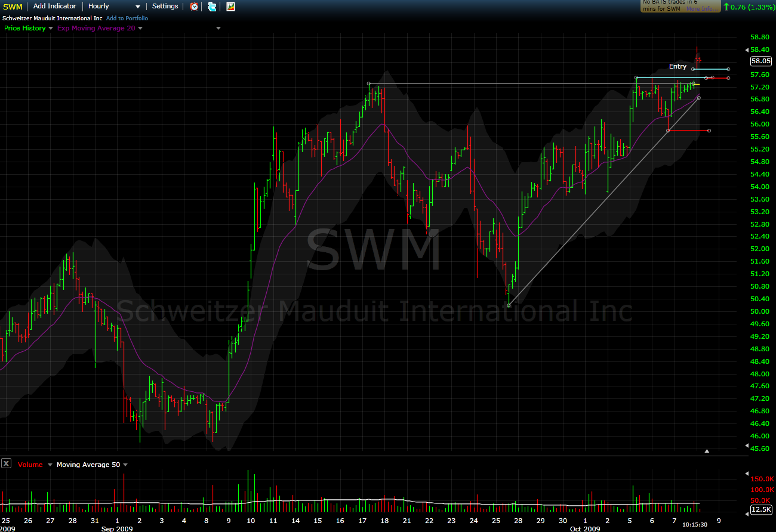Click the 58.80 price axis label
Viewport: 776px width, 532px height.
tap(759, 37)
